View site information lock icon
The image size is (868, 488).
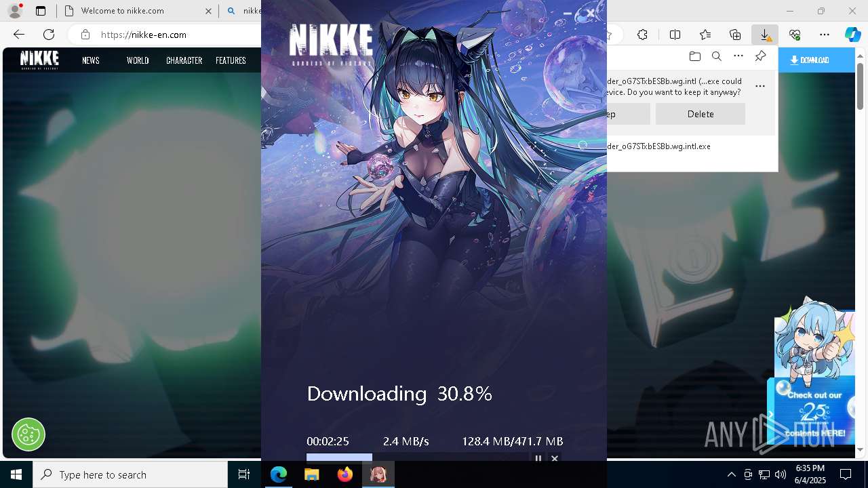point(85,35)
